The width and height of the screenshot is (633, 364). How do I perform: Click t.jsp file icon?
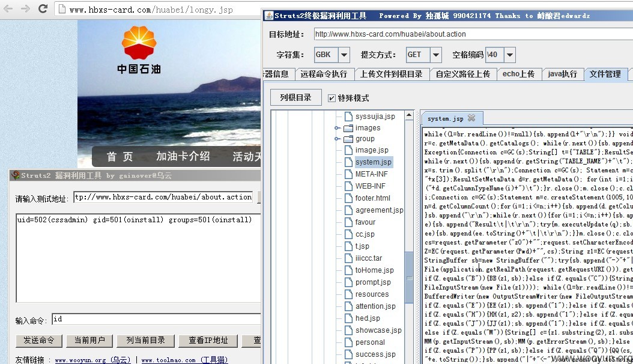click(x=348, y=246)
